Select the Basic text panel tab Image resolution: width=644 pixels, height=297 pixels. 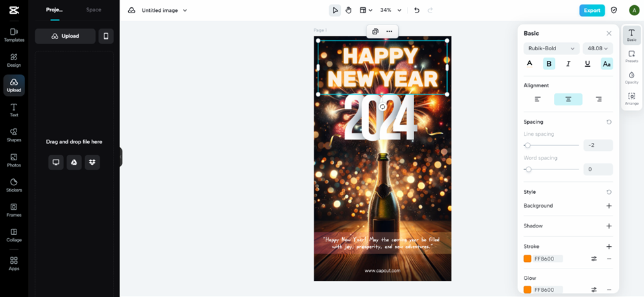[631, 35]
